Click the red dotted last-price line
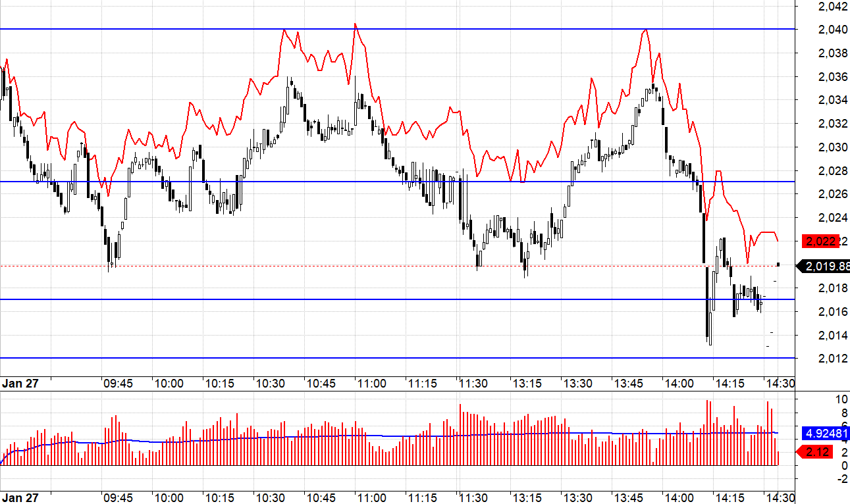This screenshot has height=504, width=850. coord(395,266)
